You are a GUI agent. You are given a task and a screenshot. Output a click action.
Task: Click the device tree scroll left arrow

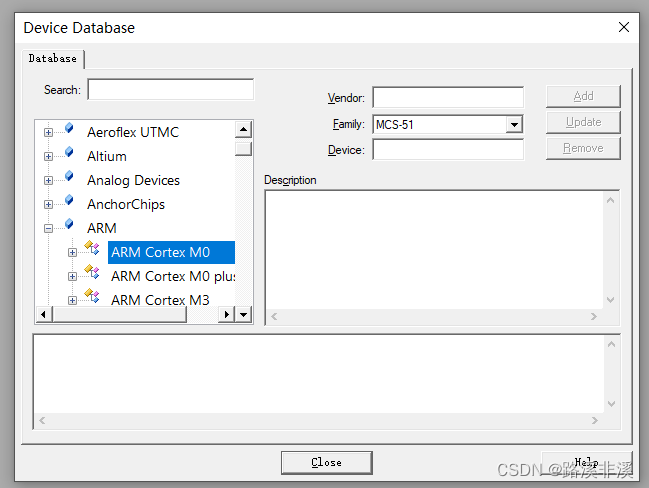(x=43, y=315)
